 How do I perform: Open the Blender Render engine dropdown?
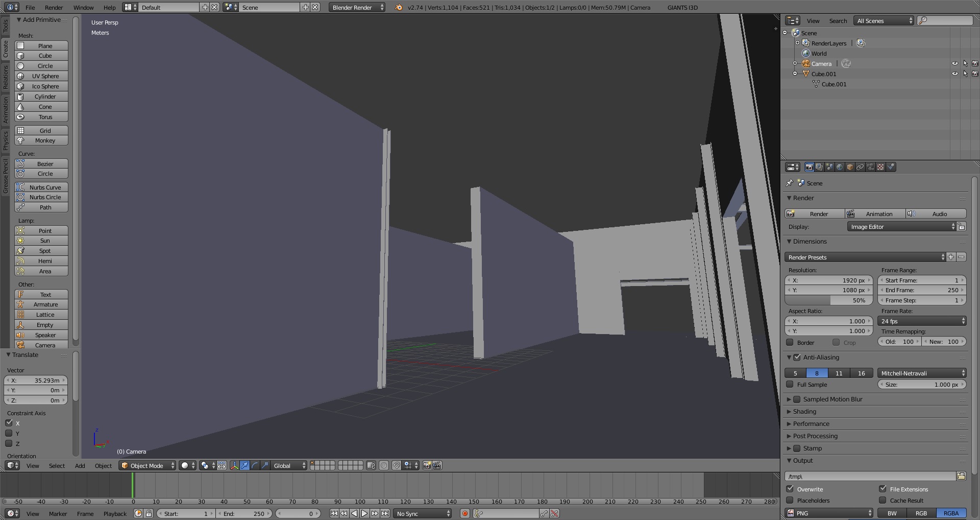tap(357, 7)
